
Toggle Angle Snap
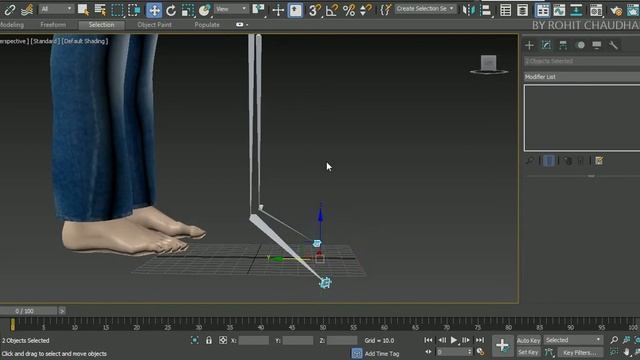(331, 10)
